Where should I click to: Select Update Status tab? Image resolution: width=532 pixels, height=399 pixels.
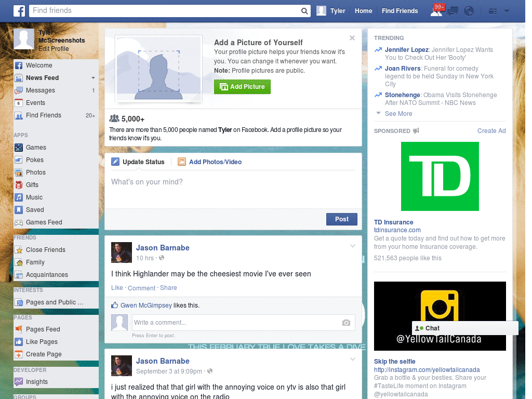click(x=138, y=162)
